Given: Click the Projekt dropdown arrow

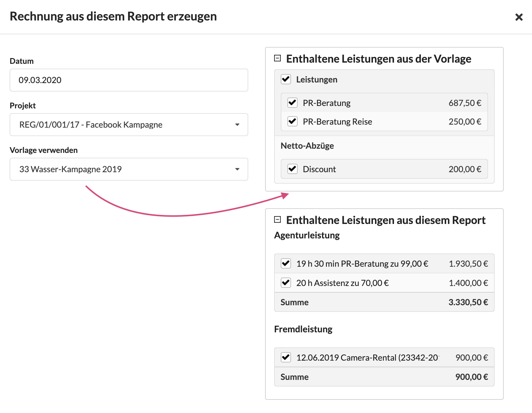Looking at the screenshot, I should (x=237, y=125).
